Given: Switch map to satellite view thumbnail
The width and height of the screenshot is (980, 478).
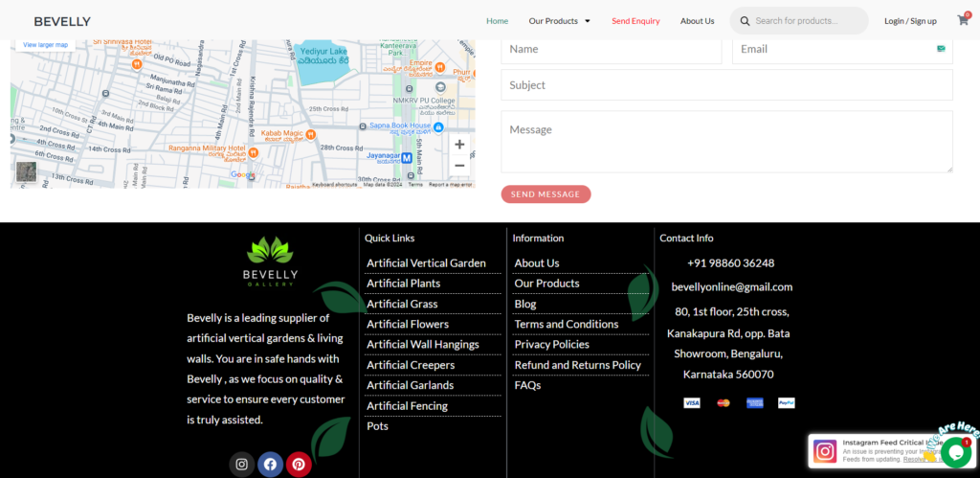Looking at the screenshot, I should [26, 171].
